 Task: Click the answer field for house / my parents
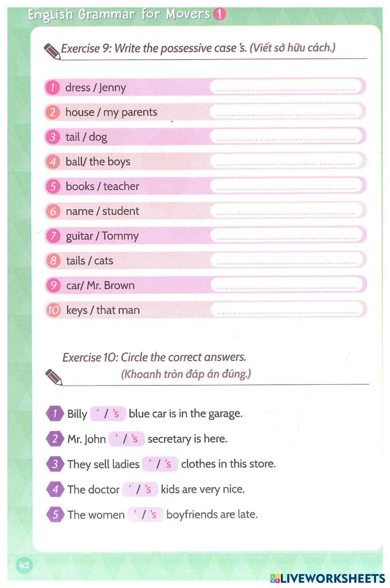pos(286,112)
